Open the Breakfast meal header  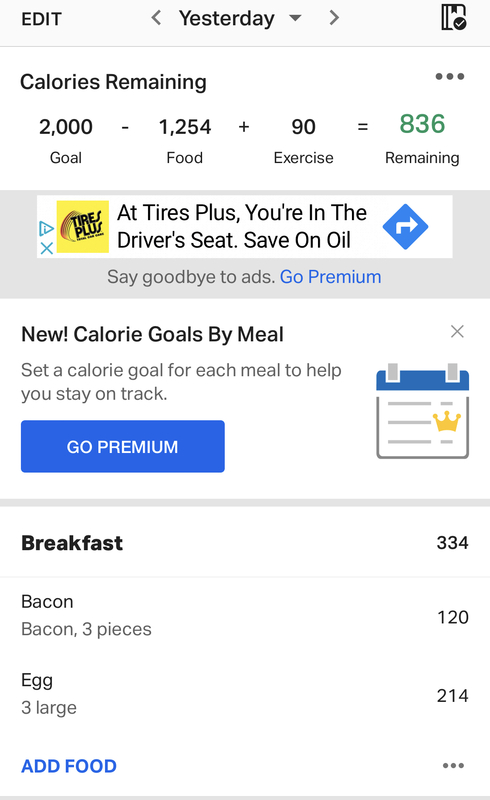(245, 543)
